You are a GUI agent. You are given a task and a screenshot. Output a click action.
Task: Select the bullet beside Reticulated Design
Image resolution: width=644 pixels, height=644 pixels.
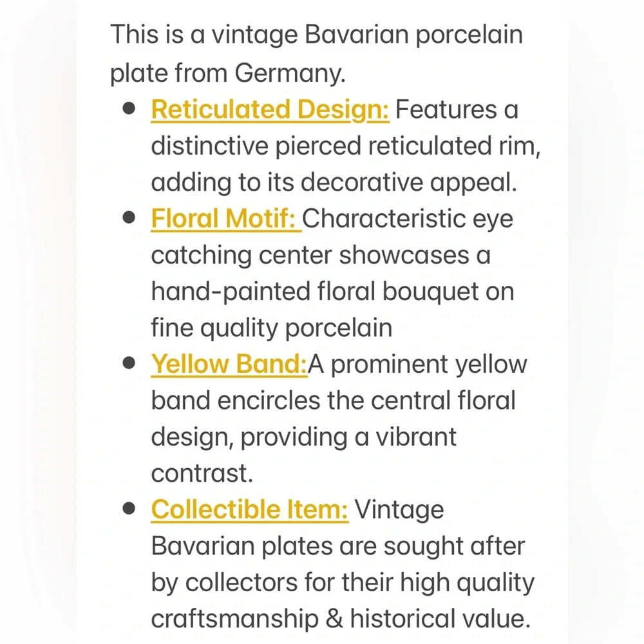129,108
